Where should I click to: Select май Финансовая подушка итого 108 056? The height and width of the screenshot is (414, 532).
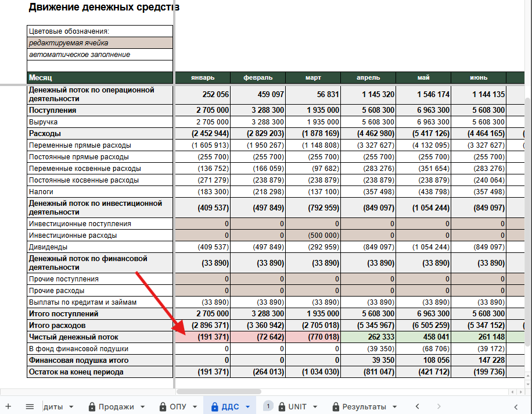(x=423, y=360)
